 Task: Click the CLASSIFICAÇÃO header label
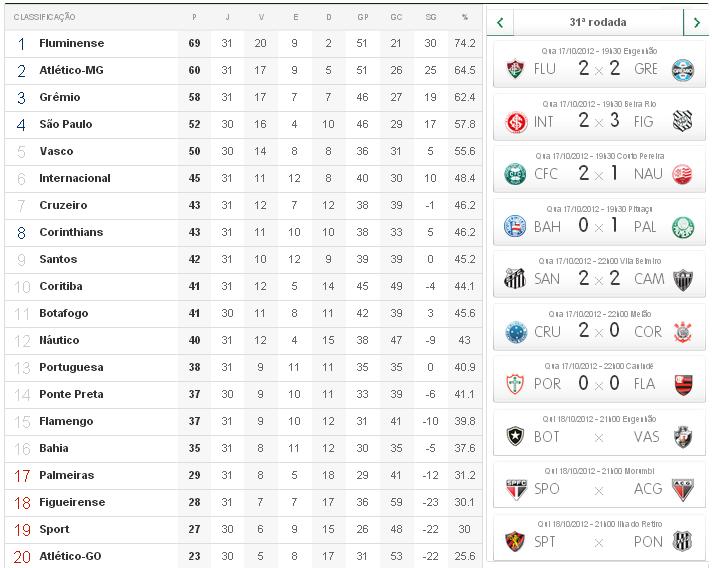[x=44, y=17]
